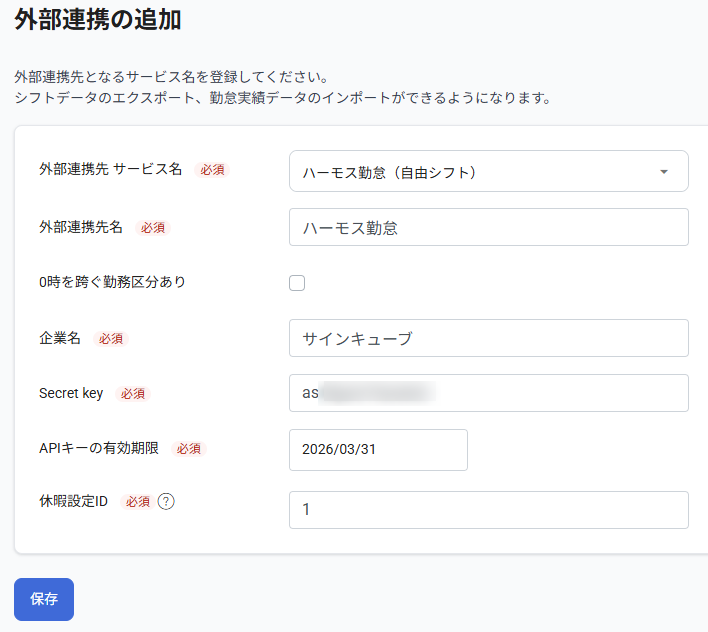
Task: Click the help icon beside 休暇設定ID
Action: [166, 501]
